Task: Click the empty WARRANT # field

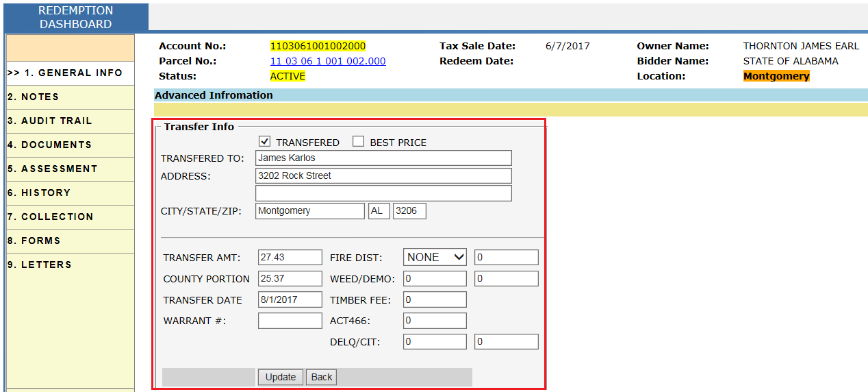Action: pyautogui.click(x=290, y=321)
